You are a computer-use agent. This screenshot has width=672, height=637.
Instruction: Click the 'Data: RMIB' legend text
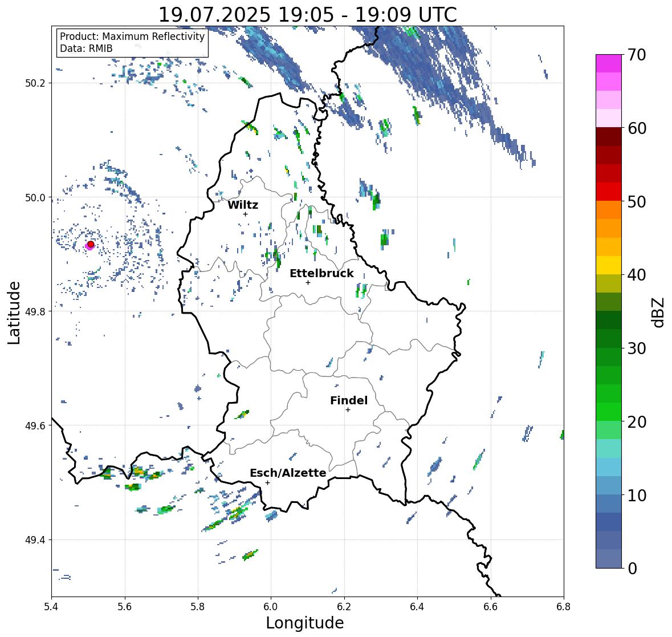pos(86,48)
